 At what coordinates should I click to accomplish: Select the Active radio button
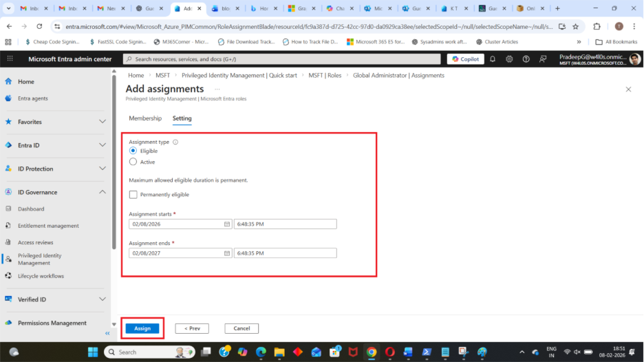(133, 162)
